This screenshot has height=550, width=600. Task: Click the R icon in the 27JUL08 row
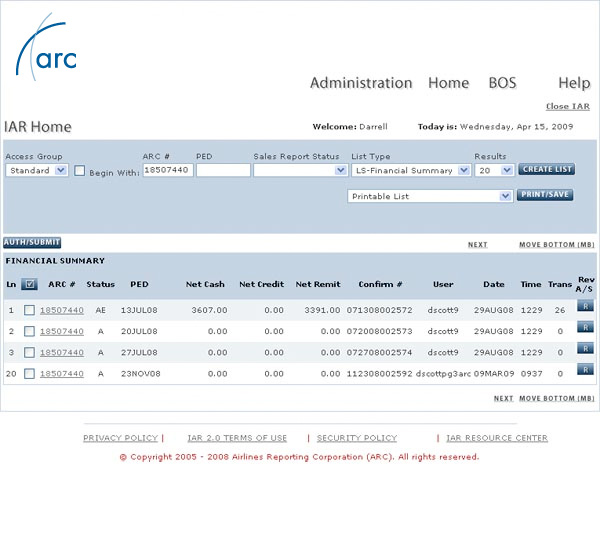(585, 348)
